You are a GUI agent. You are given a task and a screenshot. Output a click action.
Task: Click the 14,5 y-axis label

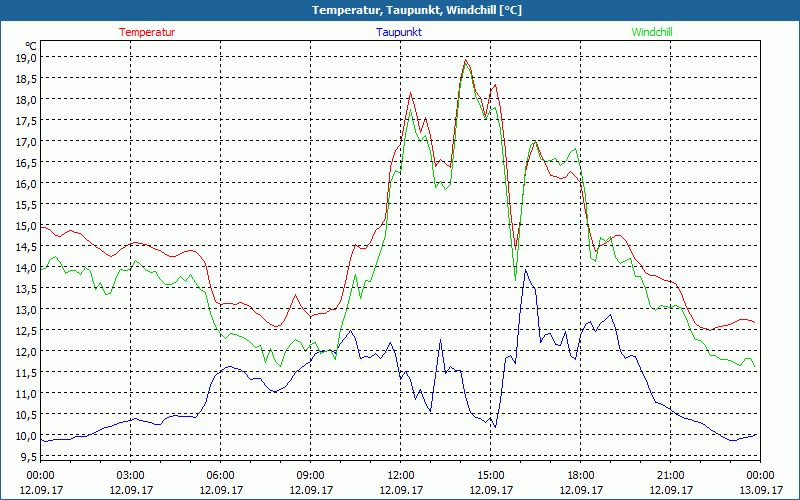[x=26, y=246]
